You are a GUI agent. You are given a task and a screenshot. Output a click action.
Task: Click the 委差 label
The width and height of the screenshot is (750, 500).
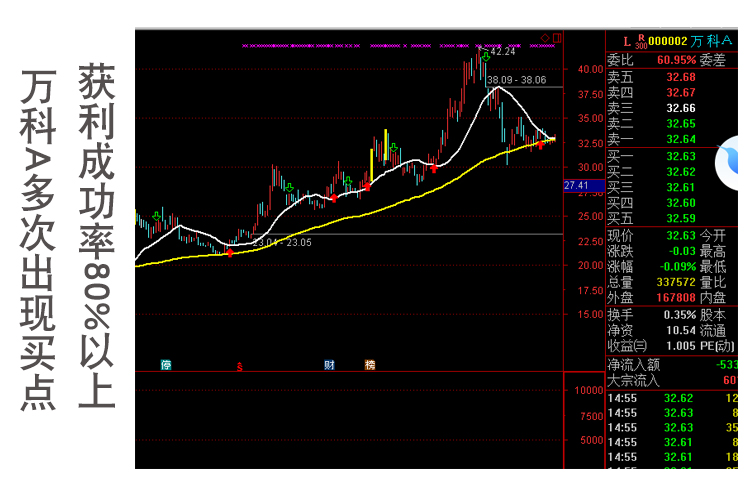pyautogui.click(x=713, y=60)
